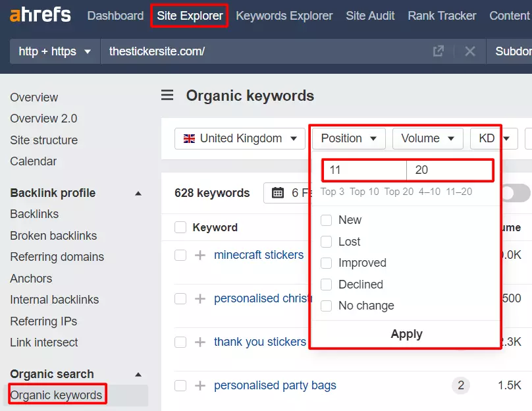The height and width of the screenshot is (411, 532).
Task: Click plus icon next to minecraft stickers
Action: pyautogui.click(x=200, y=255)
